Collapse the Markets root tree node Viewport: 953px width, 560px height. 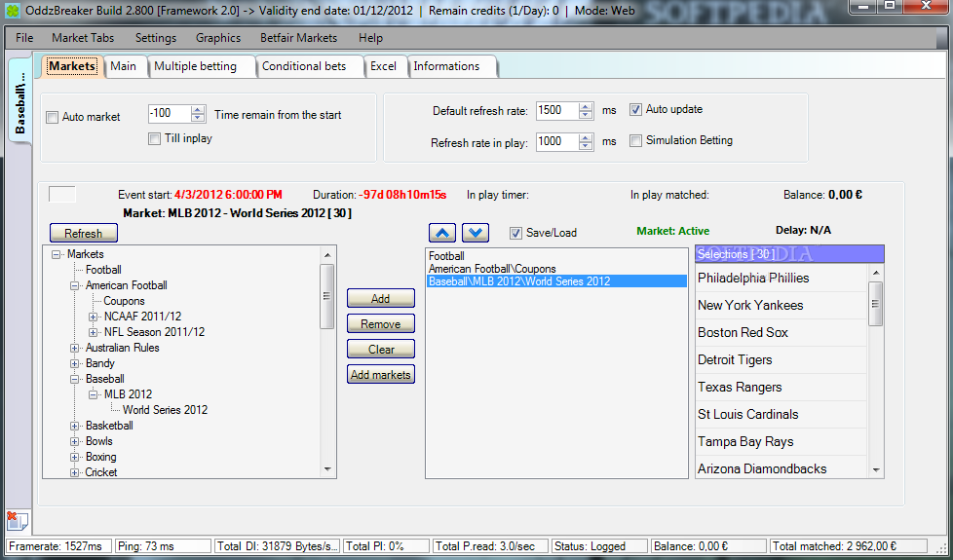(x=57, y=255)
